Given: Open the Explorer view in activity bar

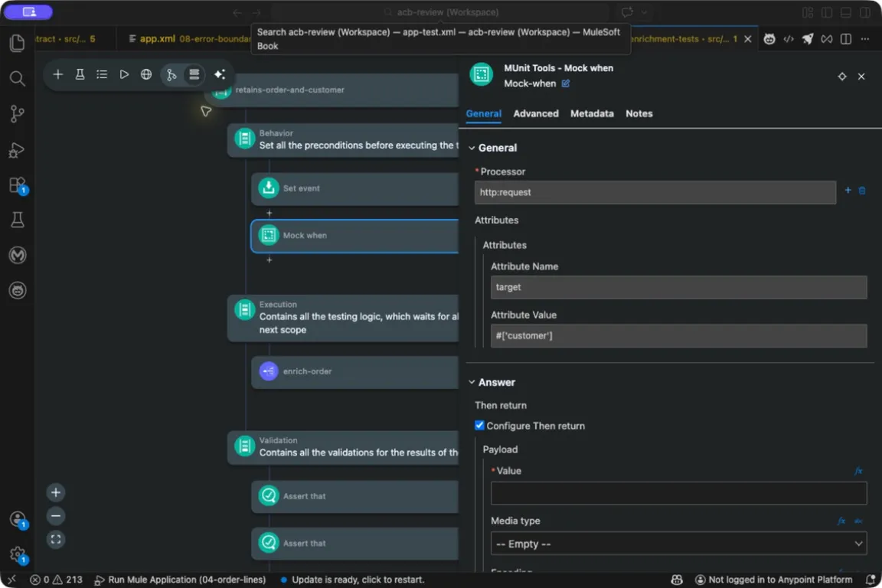Looking at the screenshot, I should point(17,43).
